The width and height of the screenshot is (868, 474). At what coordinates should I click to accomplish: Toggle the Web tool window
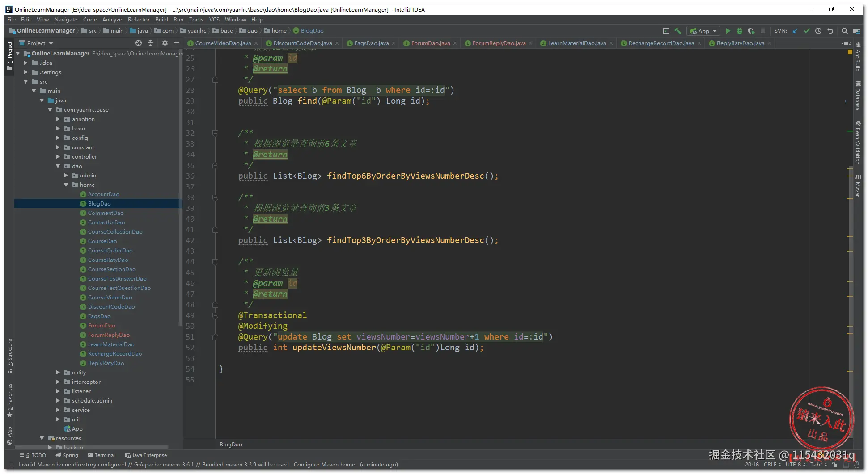(x=10, y=436)
